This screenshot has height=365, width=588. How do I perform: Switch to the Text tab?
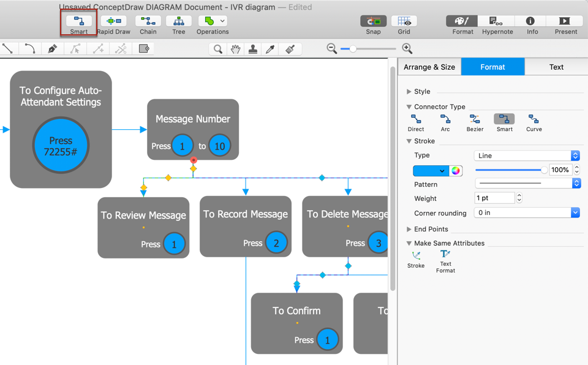(556, 67)
